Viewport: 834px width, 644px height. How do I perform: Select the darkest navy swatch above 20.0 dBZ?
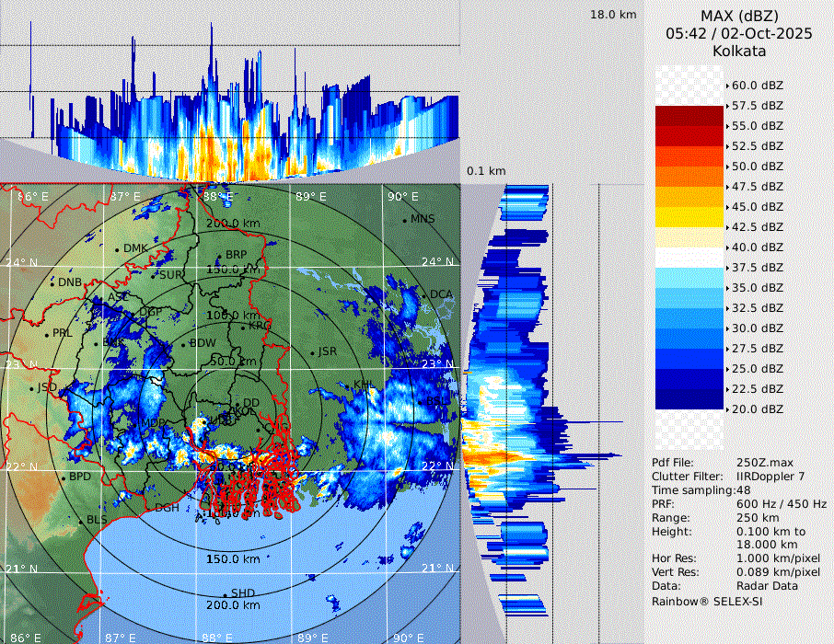[x=689, y=398]
